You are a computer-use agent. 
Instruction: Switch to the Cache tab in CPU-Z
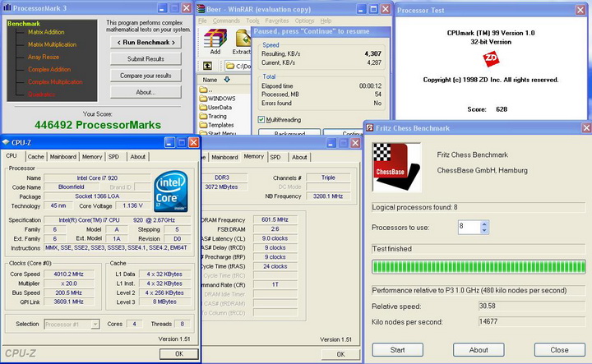36,157
